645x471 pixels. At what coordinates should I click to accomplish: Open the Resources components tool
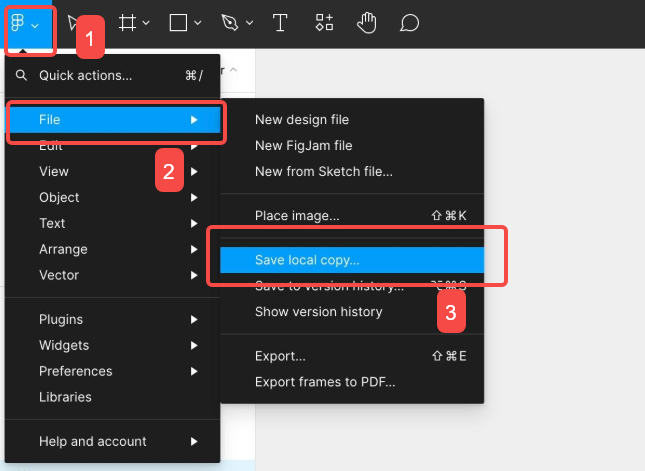coord(324,23)
